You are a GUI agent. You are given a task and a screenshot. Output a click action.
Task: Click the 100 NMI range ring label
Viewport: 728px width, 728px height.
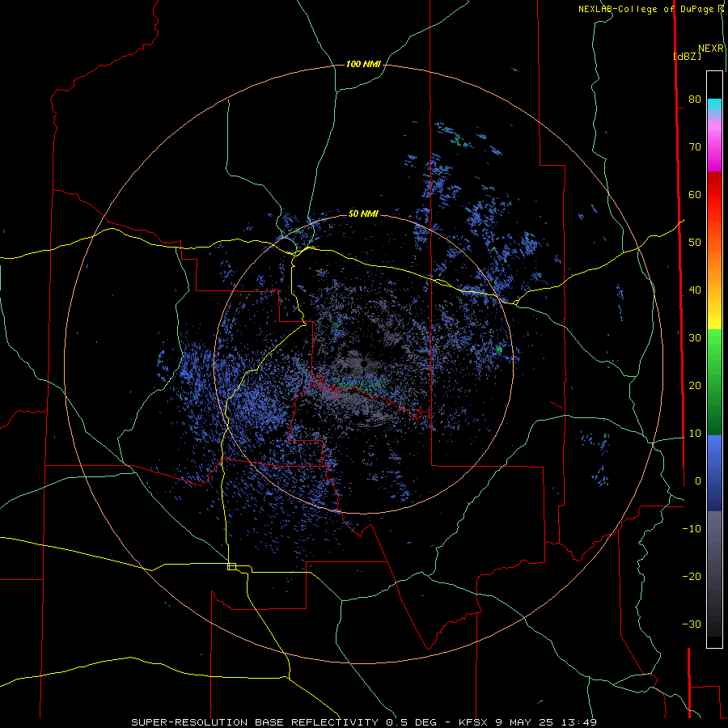point(363,64)
